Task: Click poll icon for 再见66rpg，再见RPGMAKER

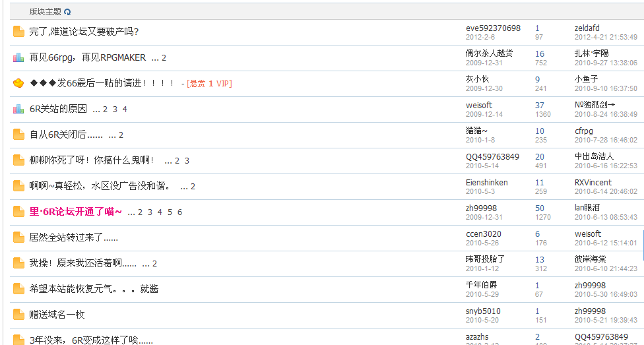Action: 18,57
